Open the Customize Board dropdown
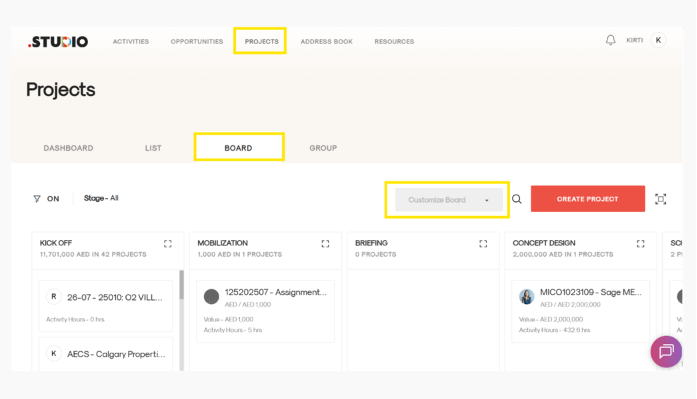The width and height of the screenshot is (697, 399). 449,200
